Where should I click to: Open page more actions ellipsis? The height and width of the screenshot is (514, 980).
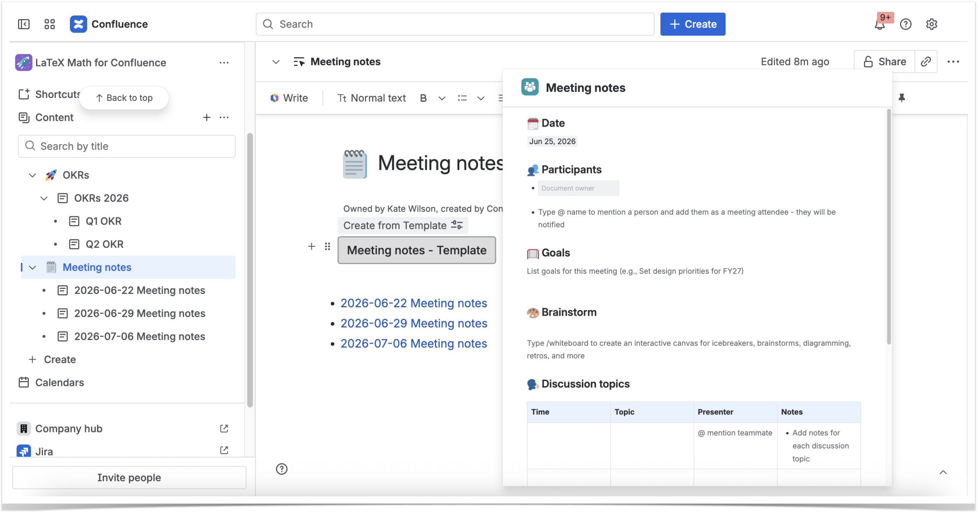[953, 62]
